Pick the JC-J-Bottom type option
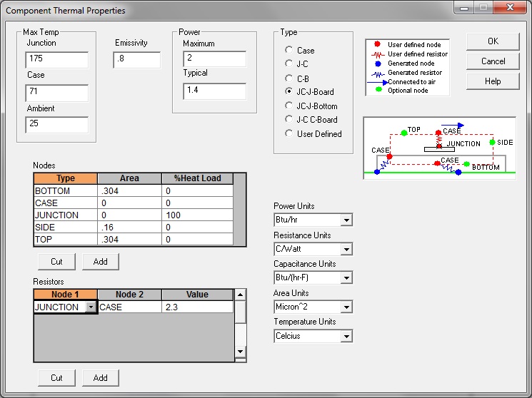This screenshot has width=532, height=398. coord(288,106)
